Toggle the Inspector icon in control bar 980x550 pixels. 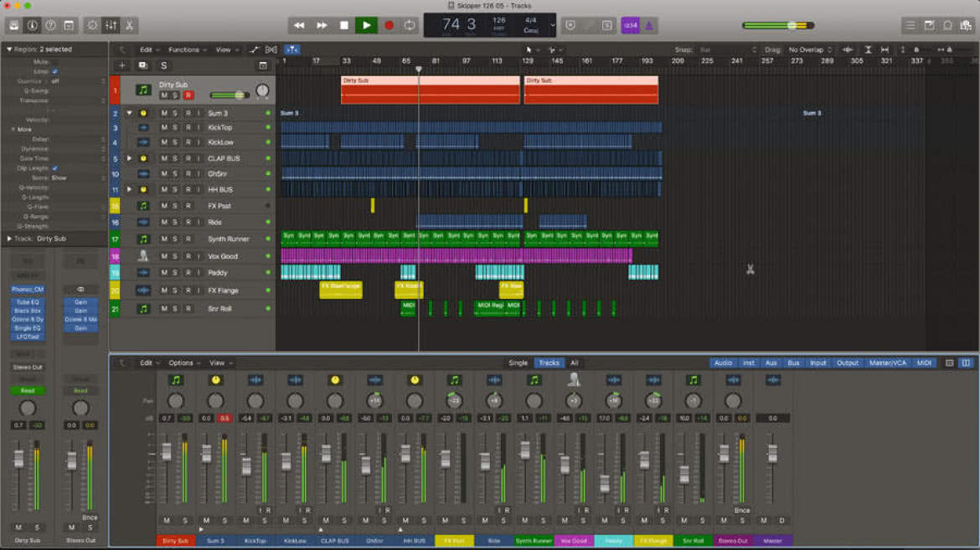click(x=32, y=26)
